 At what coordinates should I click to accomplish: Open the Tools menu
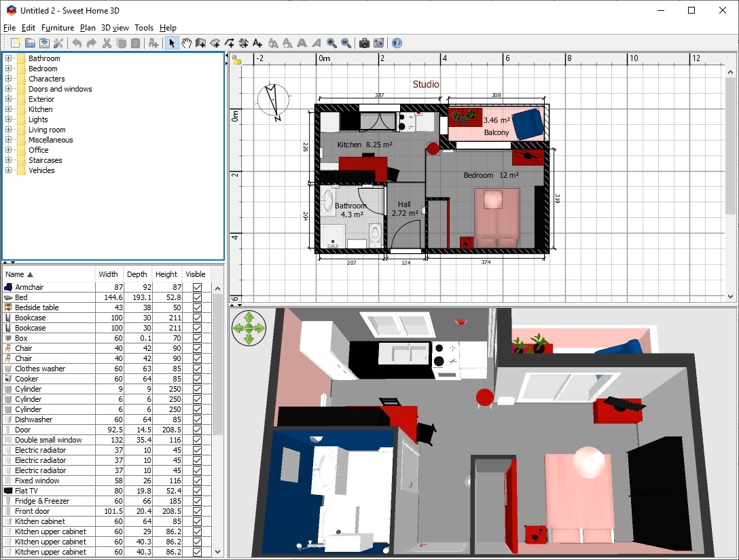tap(144, 28)
